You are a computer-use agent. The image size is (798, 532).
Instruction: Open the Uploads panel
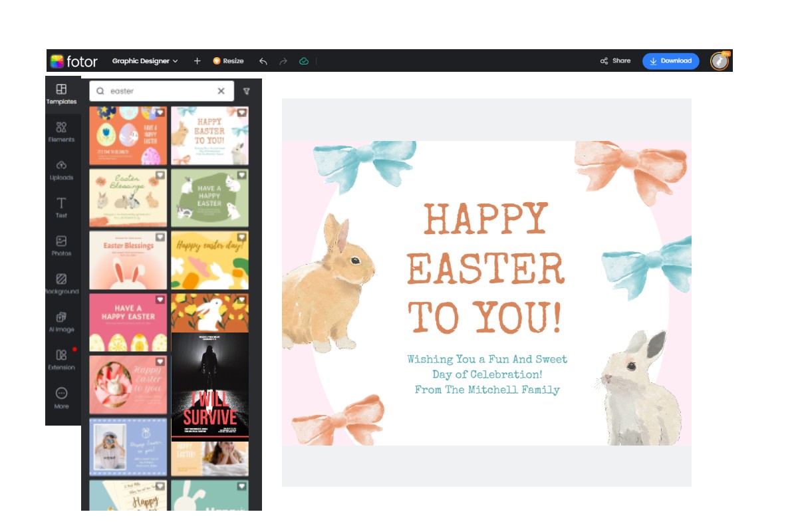coord(61,170)
